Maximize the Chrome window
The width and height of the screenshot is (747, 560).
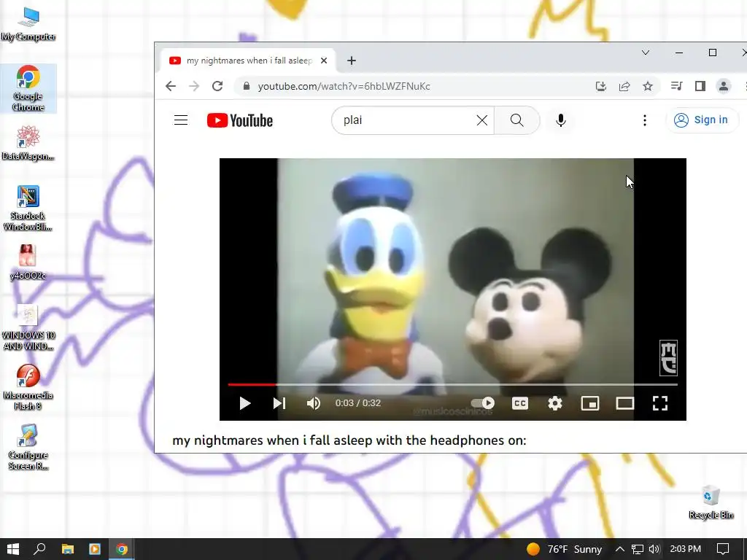point(713,52)
